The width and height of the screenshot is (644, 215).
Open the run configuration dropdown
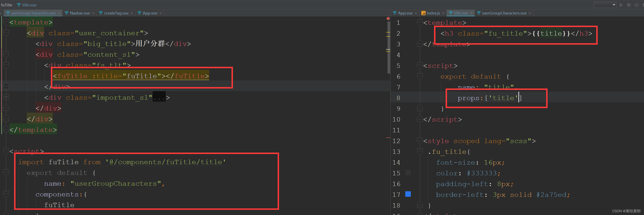tap(605, 5)
